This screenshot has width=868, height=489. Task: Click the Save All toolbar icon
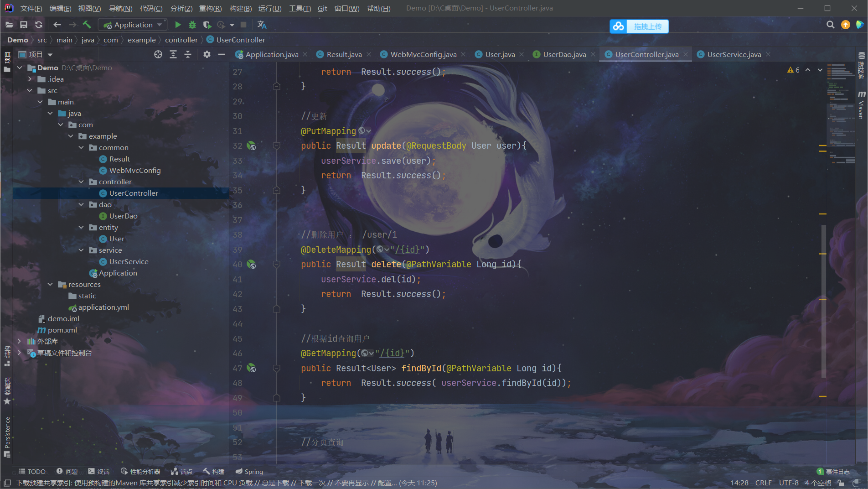pos(24,25)
